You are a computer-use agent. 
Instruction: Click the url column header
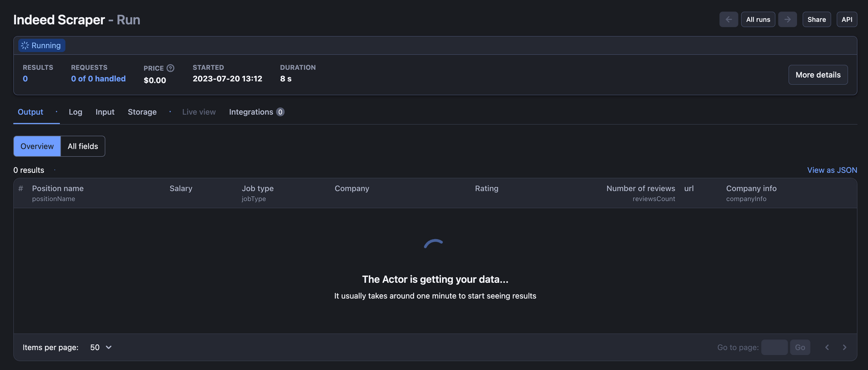click(x=689, y=188)
